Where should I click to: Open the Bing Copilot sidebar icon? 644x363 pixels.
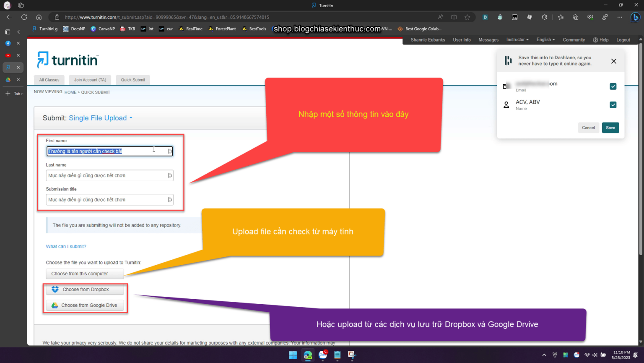pos(636,17)
